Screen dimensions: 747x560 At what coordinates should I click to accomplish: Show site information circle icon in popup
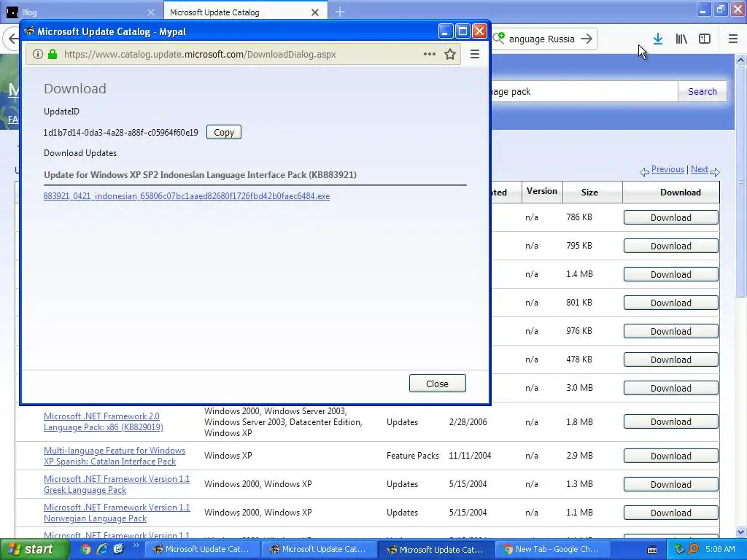pyautogui.click(x=38, y=54)
